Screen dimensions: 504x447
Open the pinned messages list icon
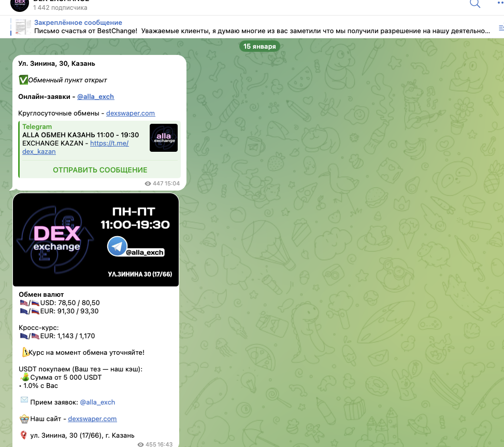pyautogui.click(x=501, y=28)
